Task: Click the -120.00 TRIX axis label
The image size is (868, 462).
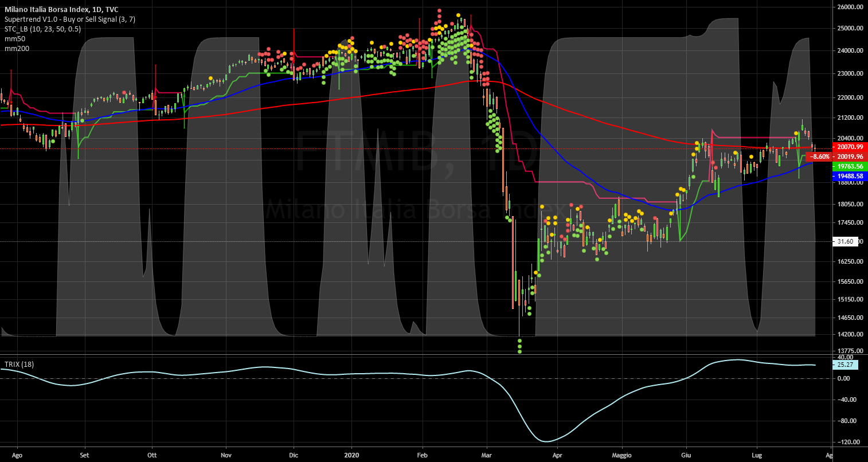Action: point(849,442)
